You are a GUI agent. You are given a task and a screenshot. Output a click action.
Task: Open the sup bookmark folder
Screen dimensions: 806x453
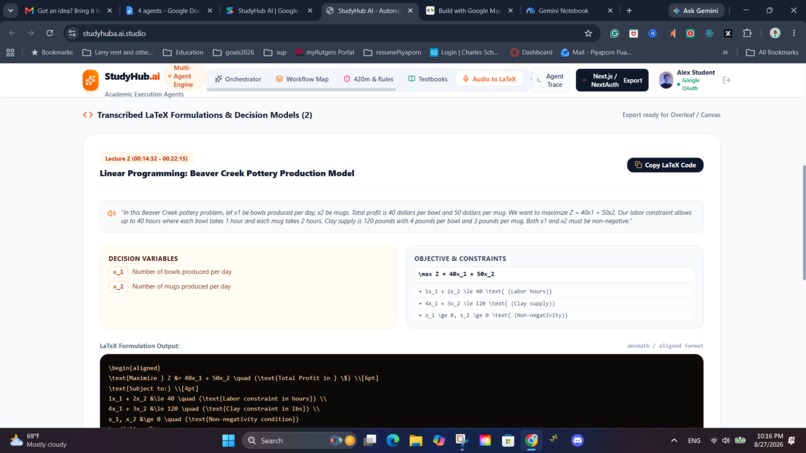point(275,52)
